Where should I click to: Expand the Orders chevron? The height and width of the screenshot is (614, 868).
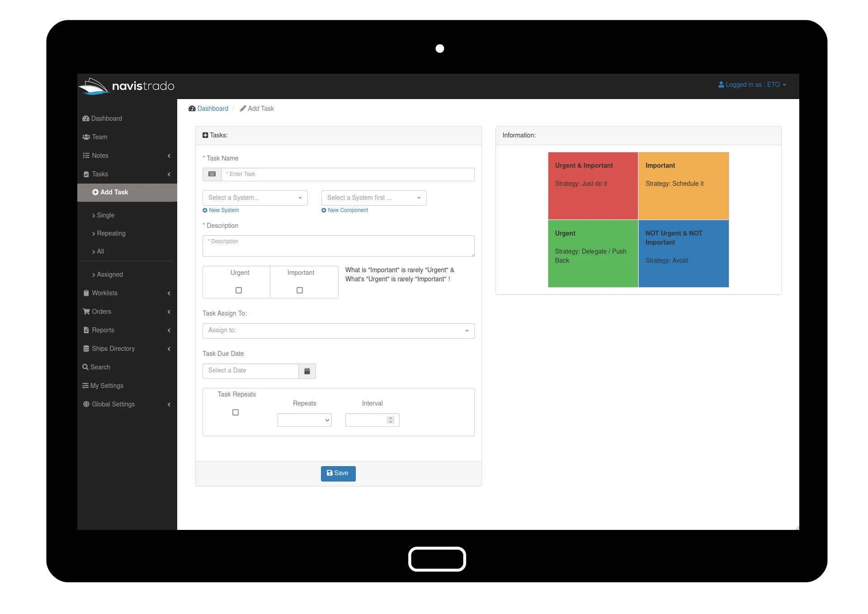[169, 312]
